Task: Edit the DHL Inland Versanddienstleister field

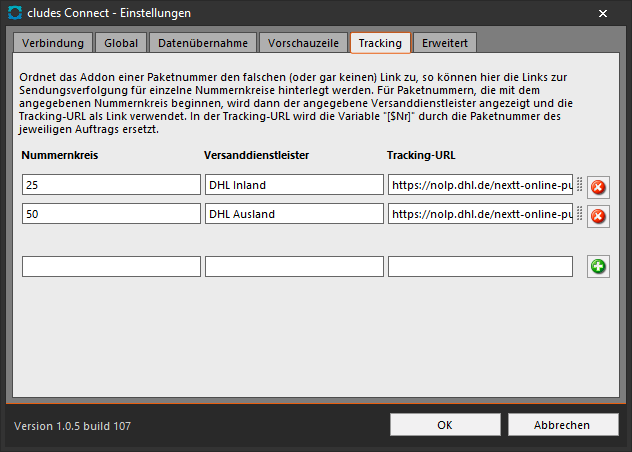Action: point(294,185)
